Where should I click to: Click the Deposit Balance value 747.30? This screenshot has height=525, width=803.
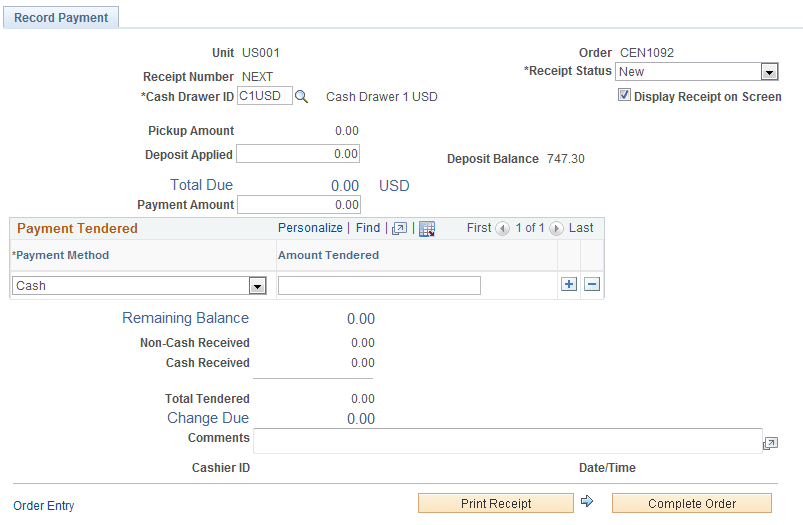[x=565, y=159]
